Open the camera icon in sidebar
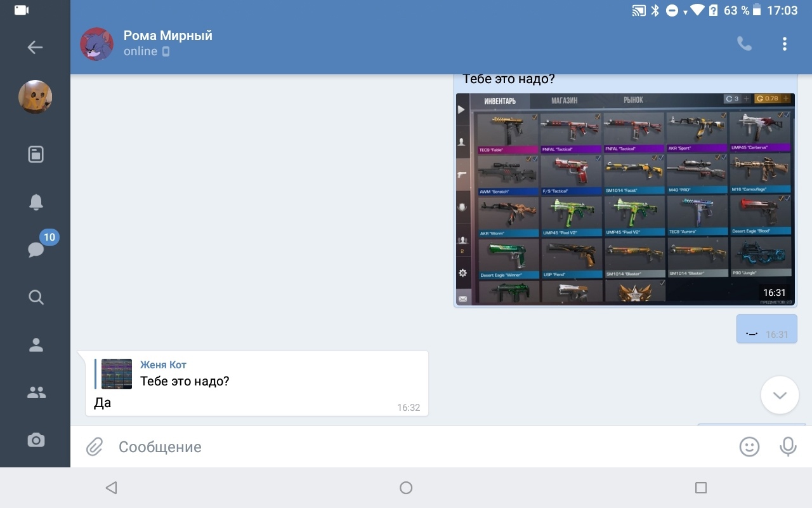Screen dimensions: 812x508 pyautogui.click(x=36, y=440)
